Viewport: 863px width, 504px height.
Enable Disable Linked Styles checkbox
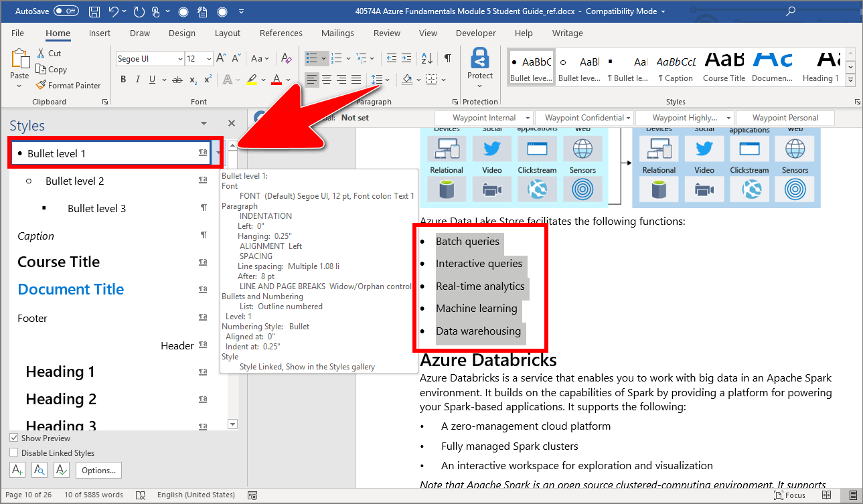coord(14,452)
